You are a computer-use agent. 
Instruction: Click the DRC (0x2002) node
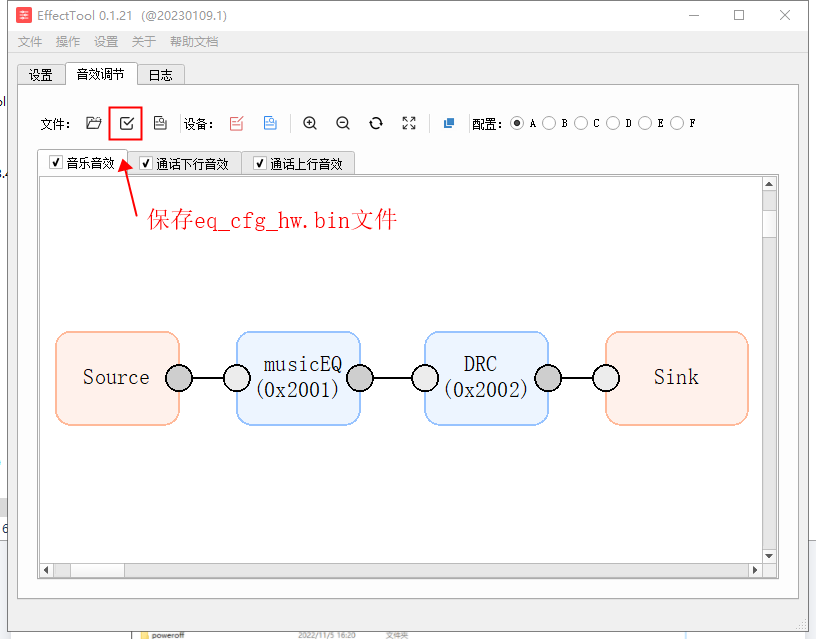pyautogui.click(x=487, y=378)
